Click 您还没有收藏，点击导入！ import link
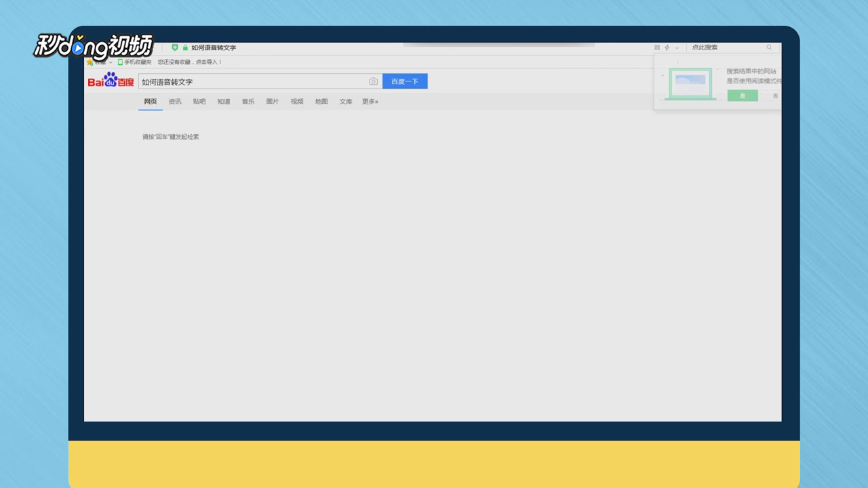Viewport: 868px width, 488px height. 190,62
